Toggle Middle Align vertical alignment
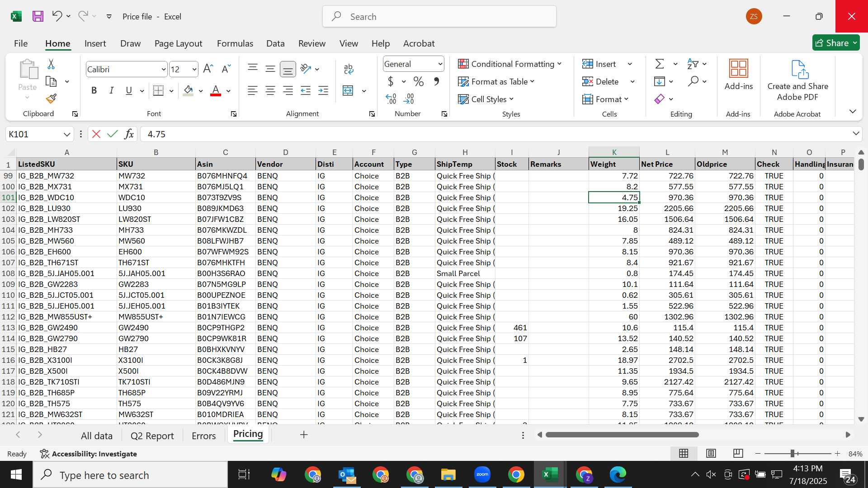This screenshot has height=488, width=868. (x=270, y=69)
